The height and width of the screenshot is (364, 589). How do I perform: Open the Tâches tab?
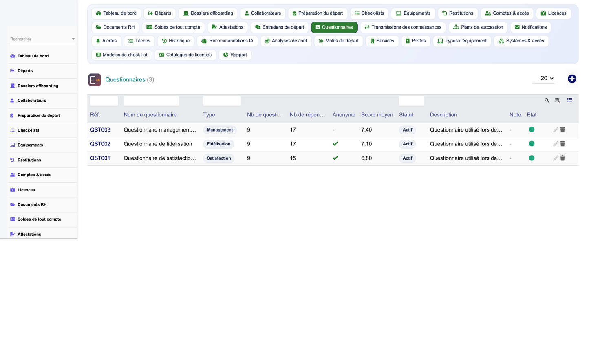tap(139, 41)
